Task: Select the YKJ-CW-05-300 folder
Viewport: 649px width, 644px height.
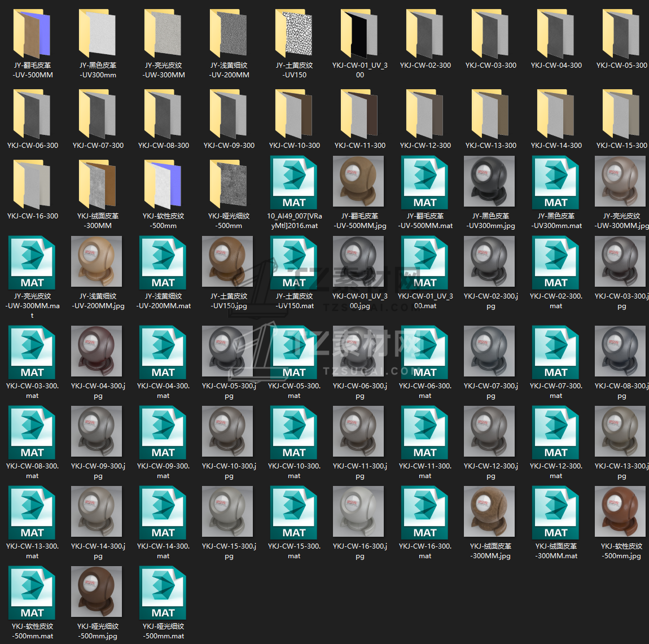Action: pos(621,34)
